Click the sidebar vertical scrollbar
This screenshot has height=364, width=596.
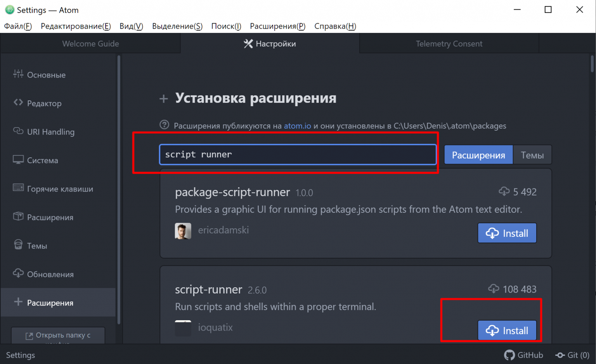119,190
